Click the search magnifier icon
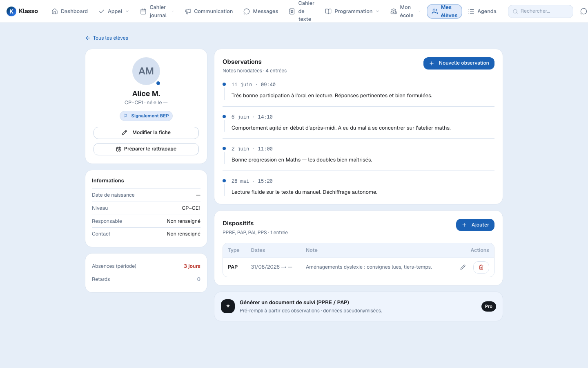 (515, 11)
